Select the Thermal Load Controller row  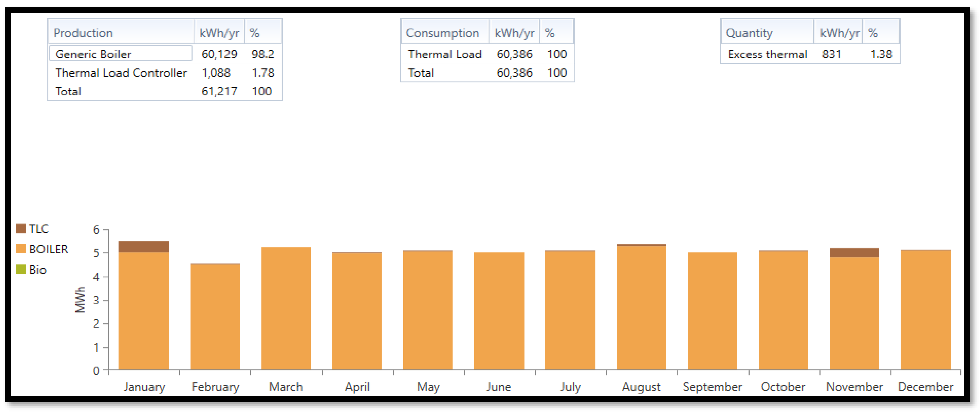click(x=121, y=73)
